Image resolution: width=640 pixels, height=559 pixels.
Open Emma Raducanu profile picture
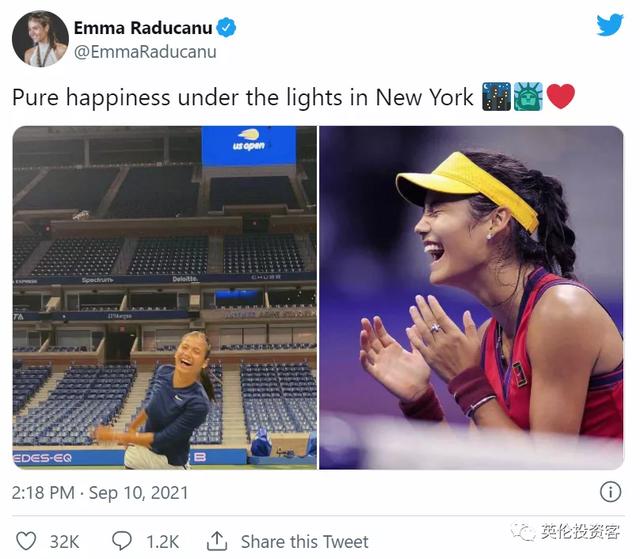point(40,39)
